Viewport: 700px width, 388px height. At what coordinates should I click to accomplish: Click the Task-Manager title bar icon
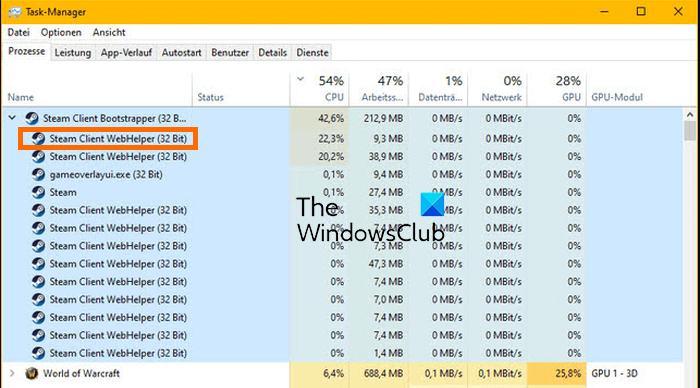click(14, 12)
